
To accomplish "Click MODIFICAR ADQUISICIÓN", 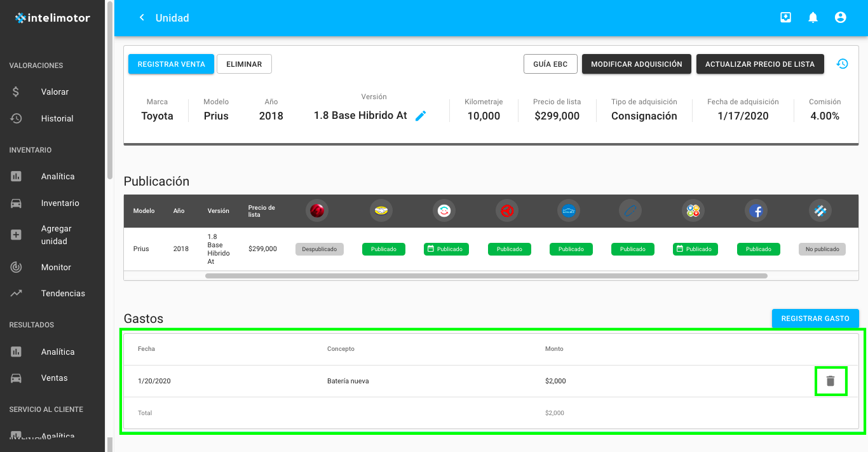I will 636,64.
